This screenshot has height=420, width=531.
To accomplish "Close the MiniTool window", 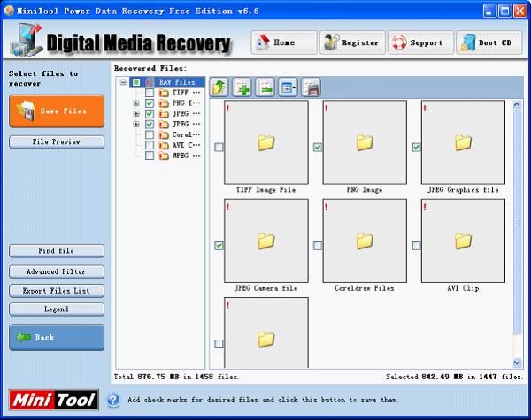I will [x=520, y=11].
